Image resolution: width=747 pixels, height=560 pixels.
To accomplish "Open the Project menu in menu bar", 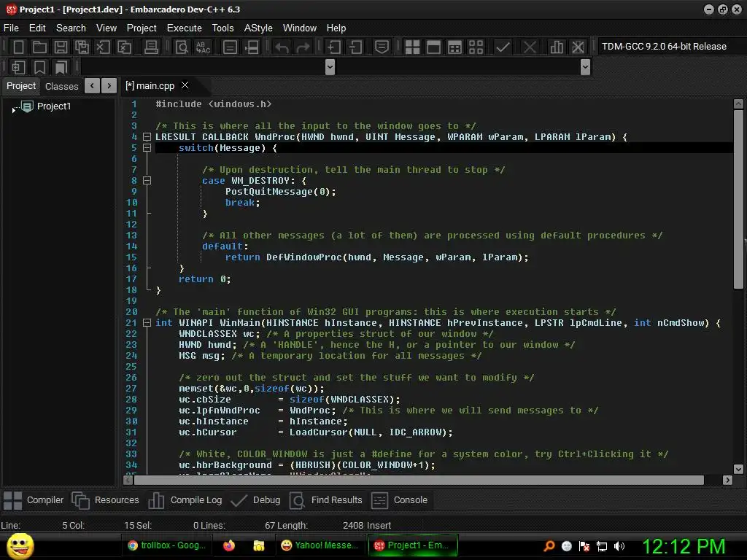I will [142, 28].
